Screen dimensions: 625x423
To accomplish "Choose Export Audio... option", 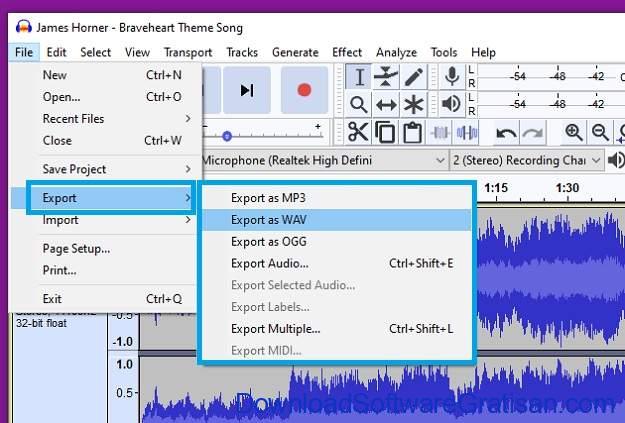I will (x=337, y=264).
